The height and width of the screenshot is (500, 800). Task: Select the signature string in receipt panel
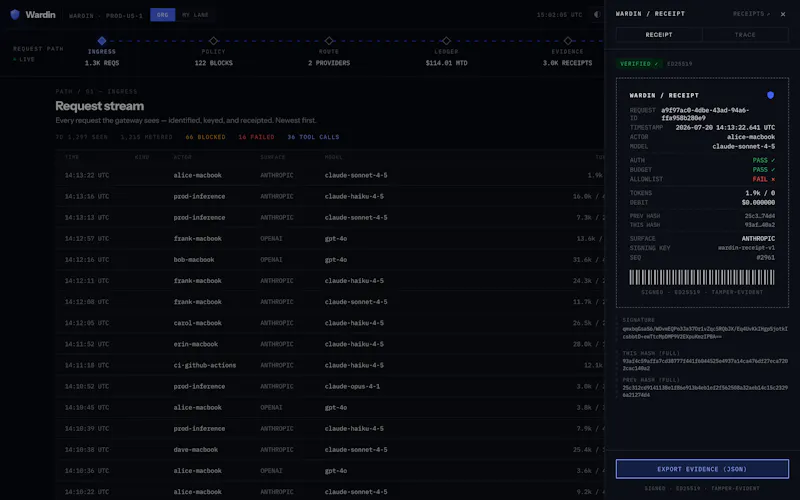tap(705, 333)
